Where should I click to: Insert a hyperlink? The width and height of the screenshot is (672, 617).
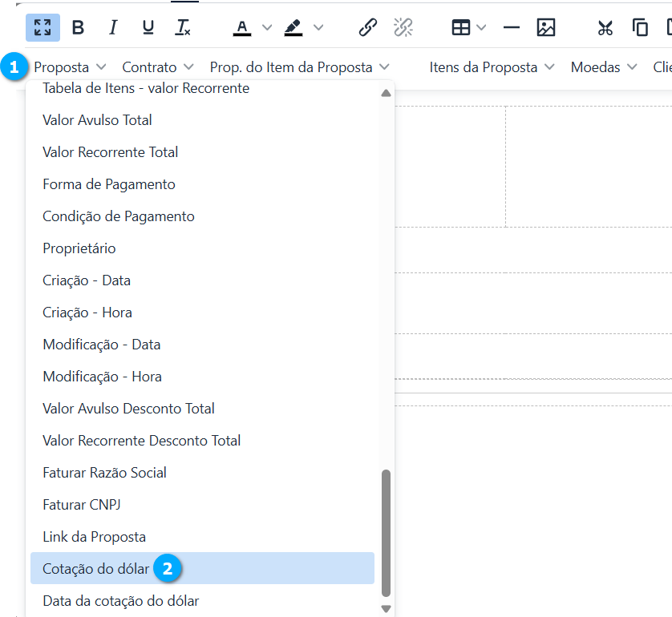368,27
